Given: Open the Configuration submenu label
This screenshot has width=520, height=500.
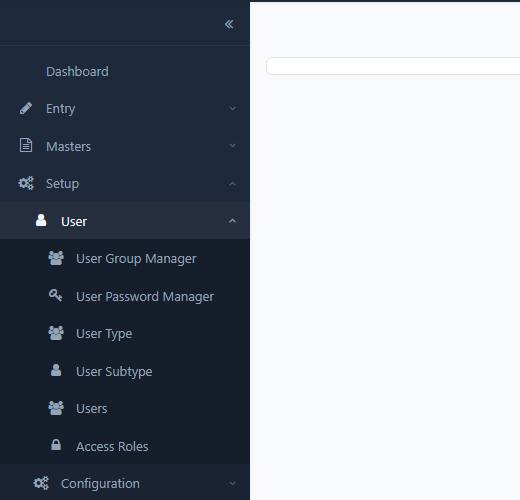Looking at the screenshot, I should [100, 484].
